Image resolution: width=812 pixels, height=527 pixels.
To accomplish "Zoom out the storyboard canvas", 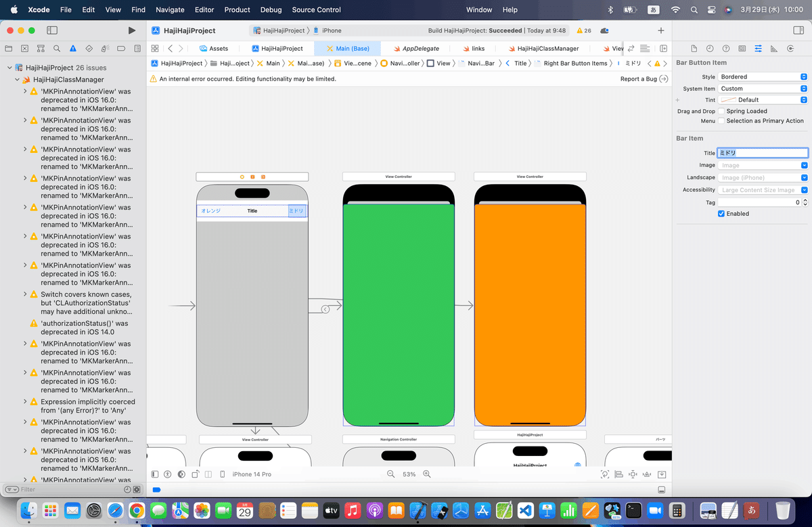I will pos(390,474).
